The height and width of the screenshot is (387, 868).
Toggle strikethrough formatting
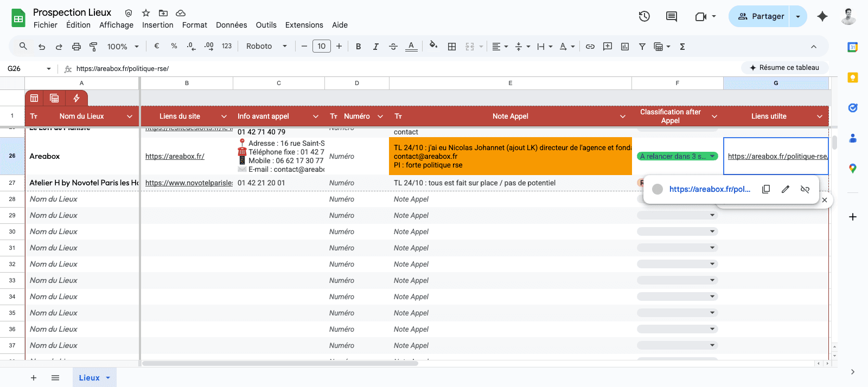(393, 47)
